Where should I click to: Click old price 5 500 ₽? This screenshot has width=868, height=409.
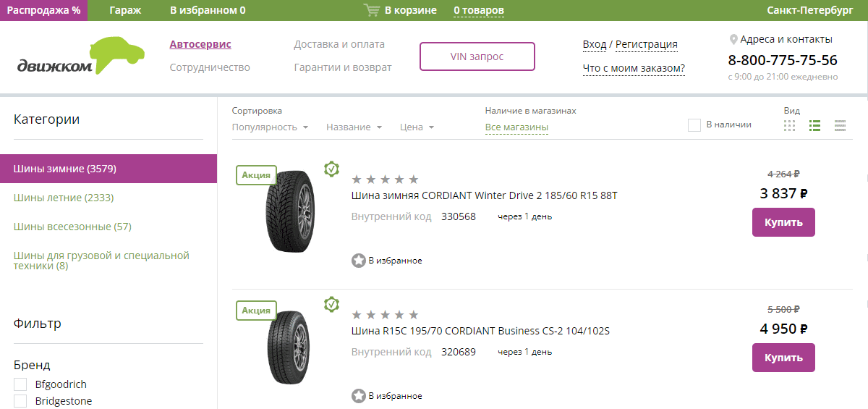pyautogui.click(x=783, y=308)
